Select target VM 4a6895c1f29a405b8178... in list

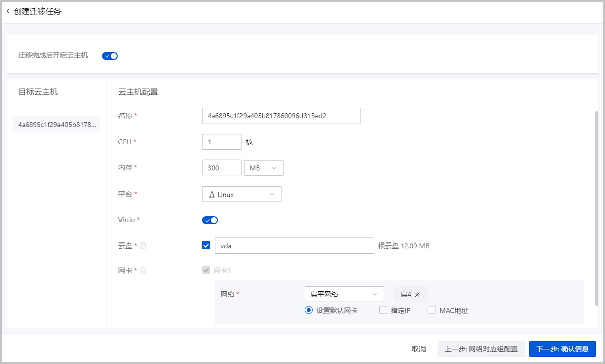pyautogui.click(x=56, y=124)
